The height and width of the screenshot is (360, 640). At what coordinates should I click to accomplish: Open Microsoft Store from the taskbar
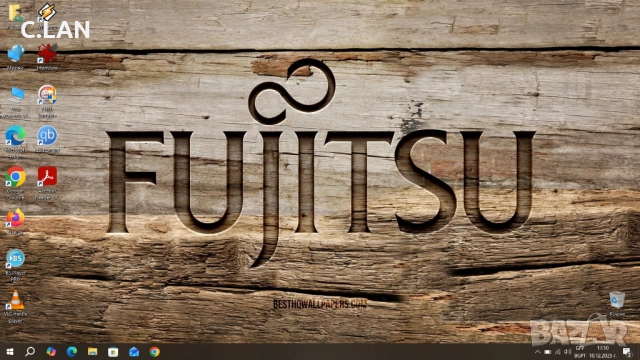coord(113,351)
